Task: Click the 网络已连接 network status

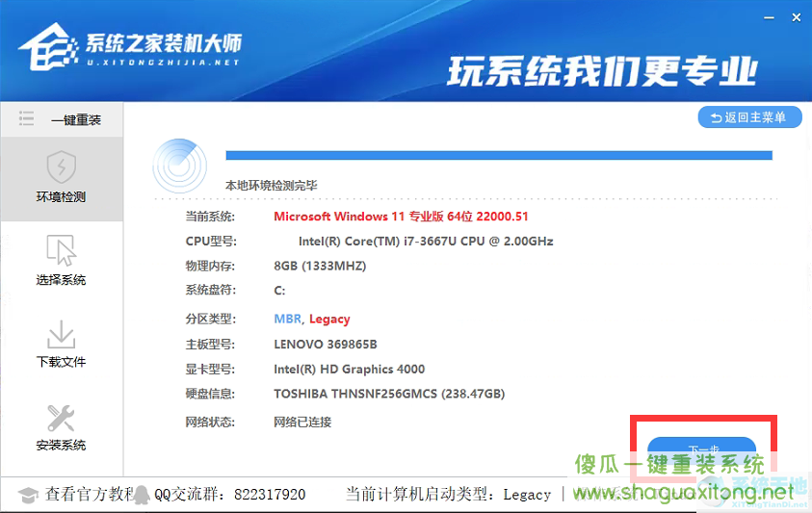Action: (302, 422)
